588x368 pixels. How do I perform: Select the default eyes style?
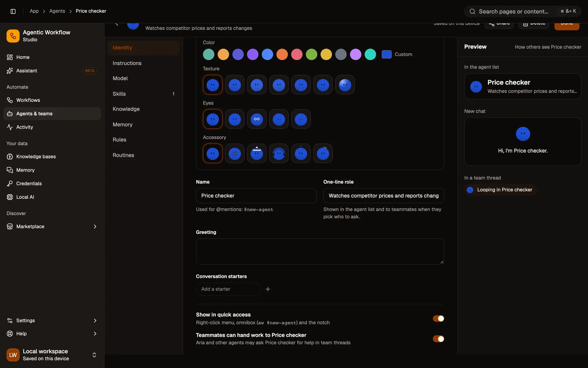213,119
